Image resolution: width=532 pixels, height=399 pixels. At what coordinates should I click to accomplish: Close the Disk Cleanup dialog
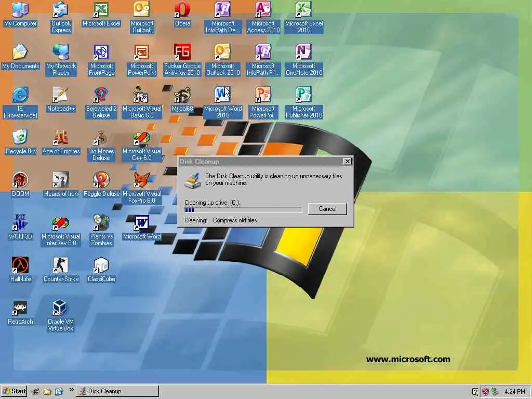(348, 162)
